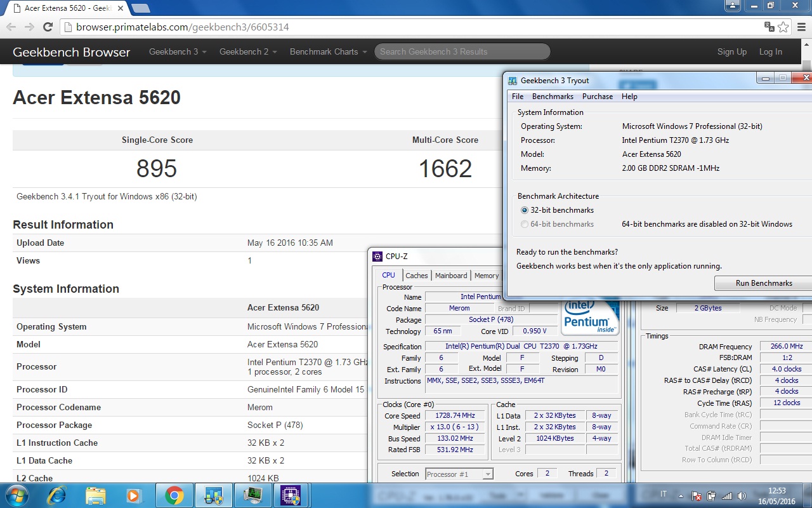
Task: Click the monitor app icon on taskbar
Action: click(252, 495)
